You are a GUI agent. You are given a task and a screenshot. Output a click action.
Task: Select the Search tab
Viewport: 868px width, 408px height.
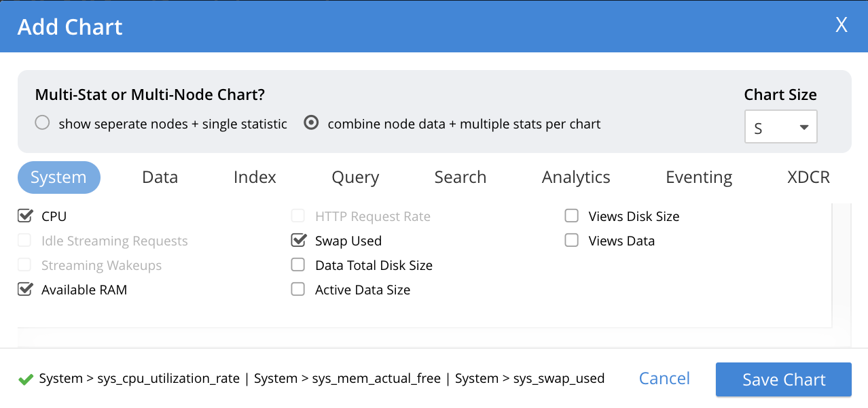click(x=460, y=177)
